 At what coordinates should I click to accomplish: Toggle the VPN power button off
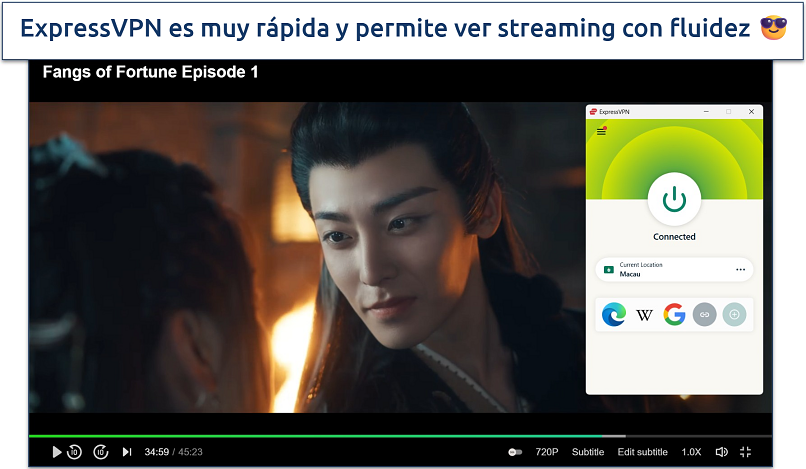tap(674, 199)
